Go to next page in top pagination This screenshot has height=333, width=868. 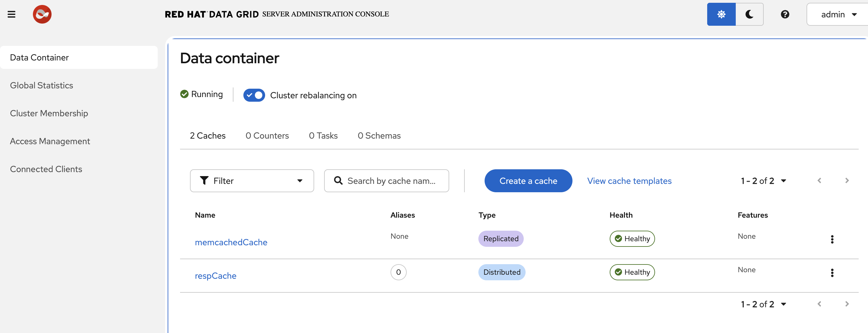point(847,181)
